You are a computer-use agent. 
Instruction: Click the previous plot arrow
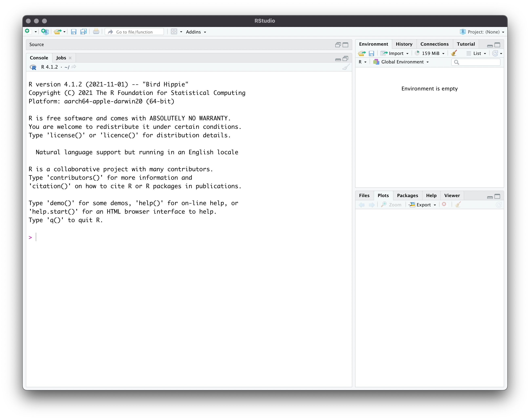click(x=362, y=205)
